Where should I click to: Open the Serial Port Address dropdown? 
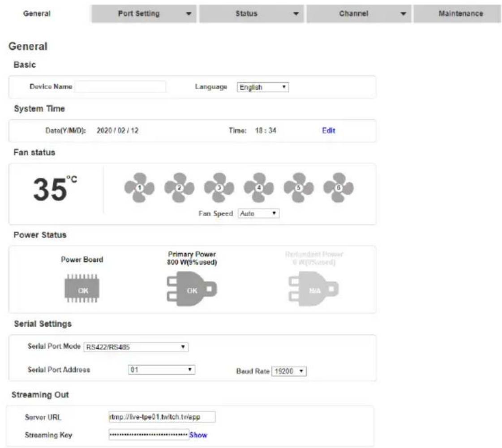point(162,370)
